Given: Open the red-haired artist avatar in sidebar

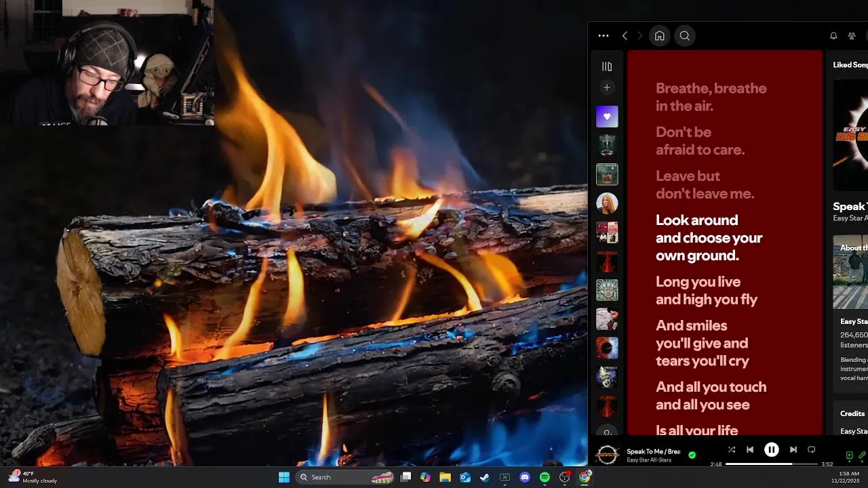Looking at the screenshot, I should click(x=607, y=203).
